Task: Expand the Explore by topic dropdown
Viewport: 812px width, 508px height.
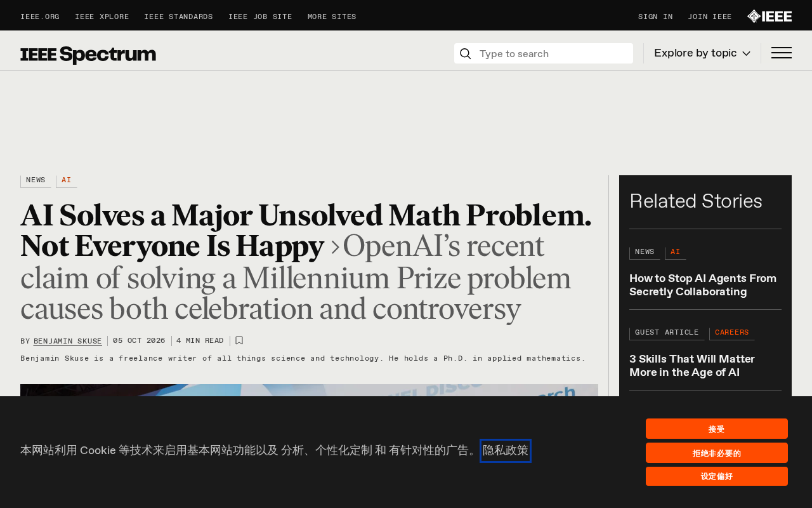Action: click(x=702, y=53)
